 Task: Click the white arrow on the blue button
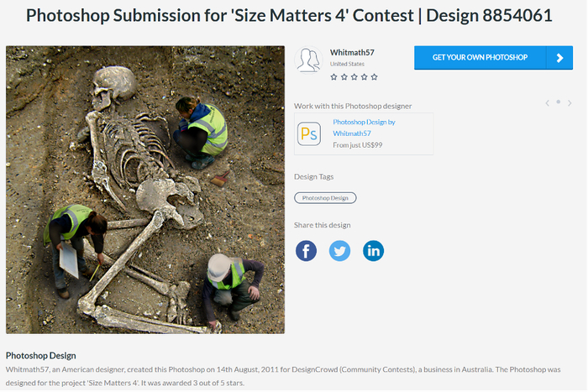(x=559, y=58)
